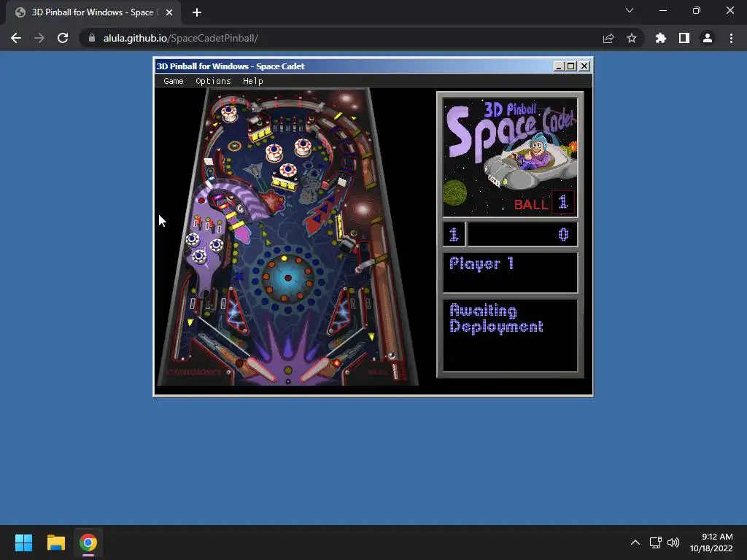Share this page from the address bar
The width and height of the screenshot is (747, 560).
608,38
